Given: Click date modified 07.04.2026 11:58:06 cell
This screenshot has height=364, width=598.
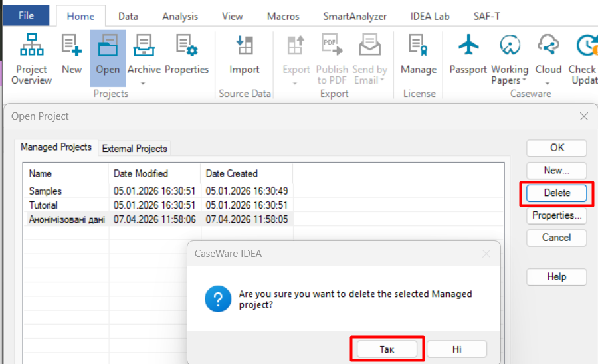Looking at the screenshot, I should coord(154,219).
